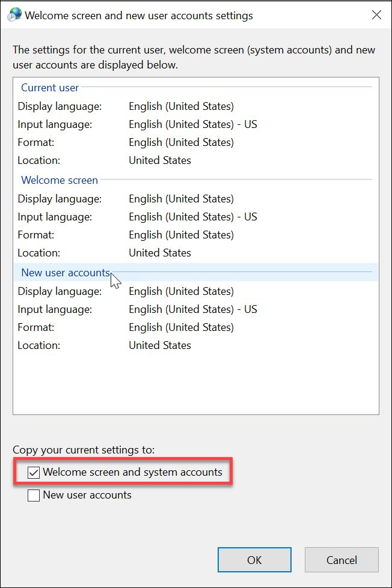Select the Welcome screen group header
The width and height of the screenshot is (392, 588).
tap(60, 180)
